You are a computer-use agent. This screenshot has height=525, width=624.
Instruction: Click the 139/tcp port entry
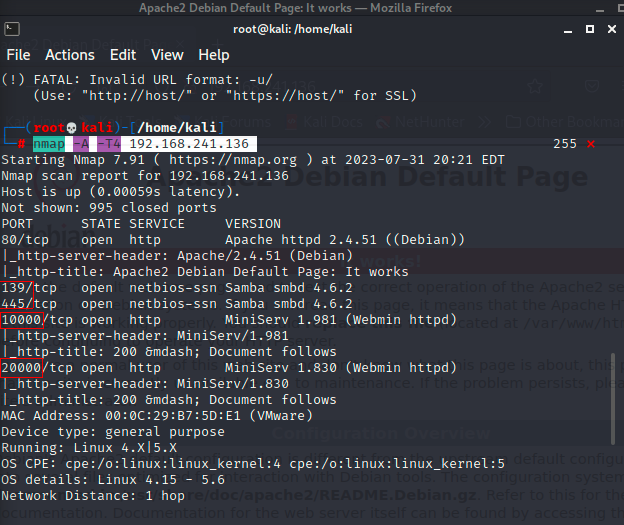29,287
